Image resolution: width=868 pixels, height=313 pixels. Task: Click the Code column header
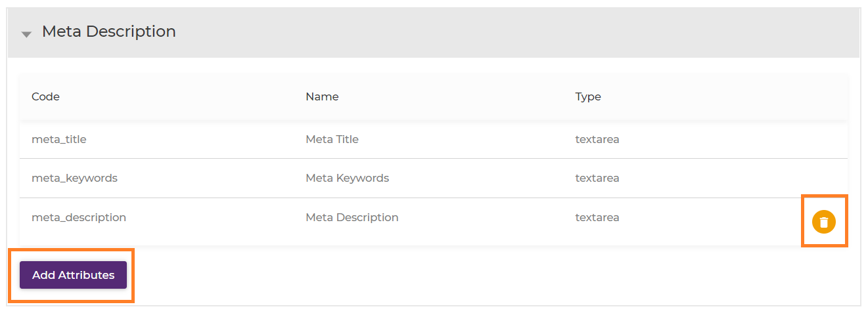pos(45,96)
